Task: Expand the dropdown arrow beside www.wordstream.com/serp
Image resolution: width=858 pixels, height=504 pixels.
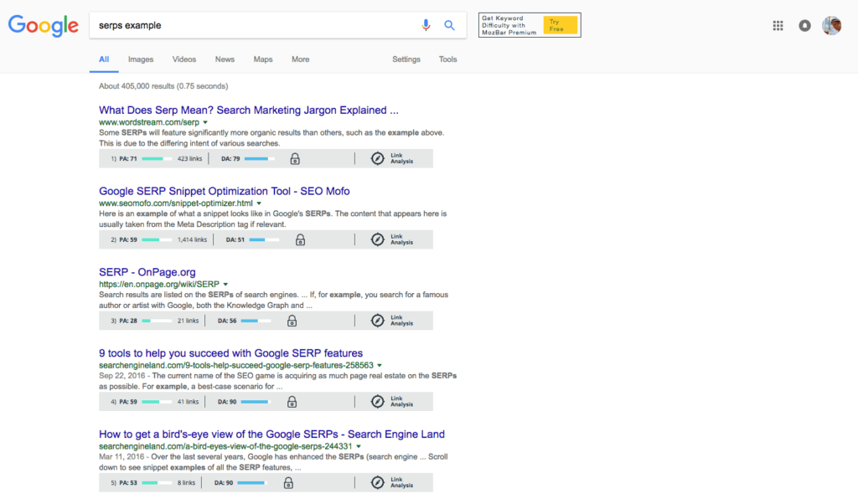Action: [x=206, y=121]
